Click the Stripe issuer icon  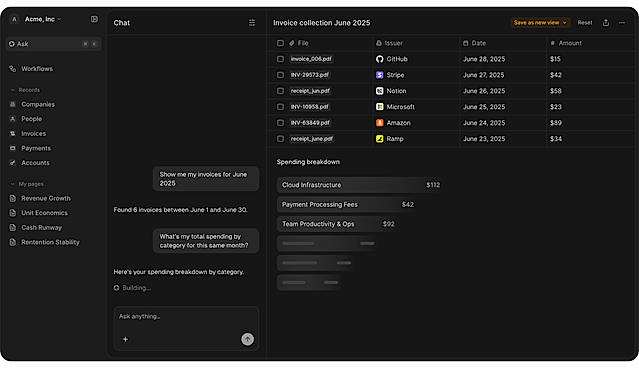379,75
